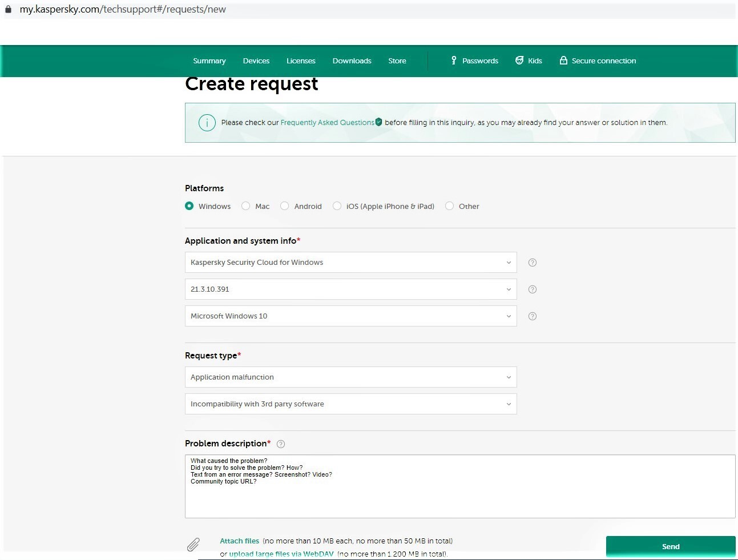The width and height of the screenshot is (738, 560).
Task: Follow the Frequently Asked Questions link
Action: point(327,122)
